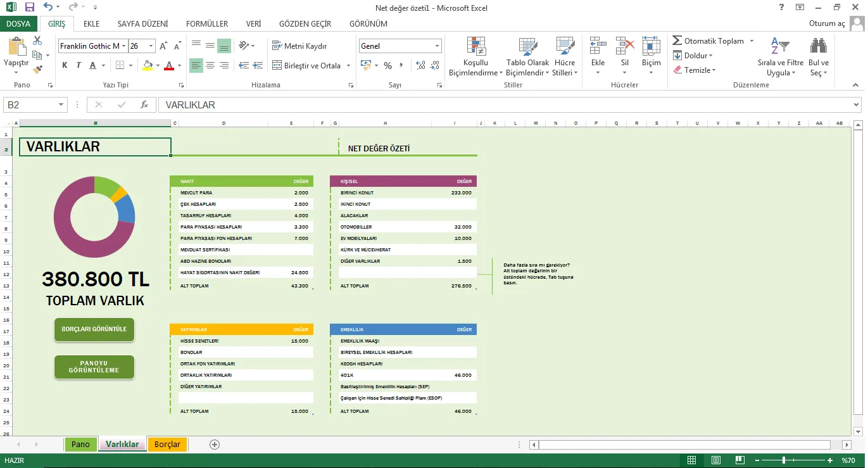
Task: Toggle bold formatting with K button
Action: point(65,66)
